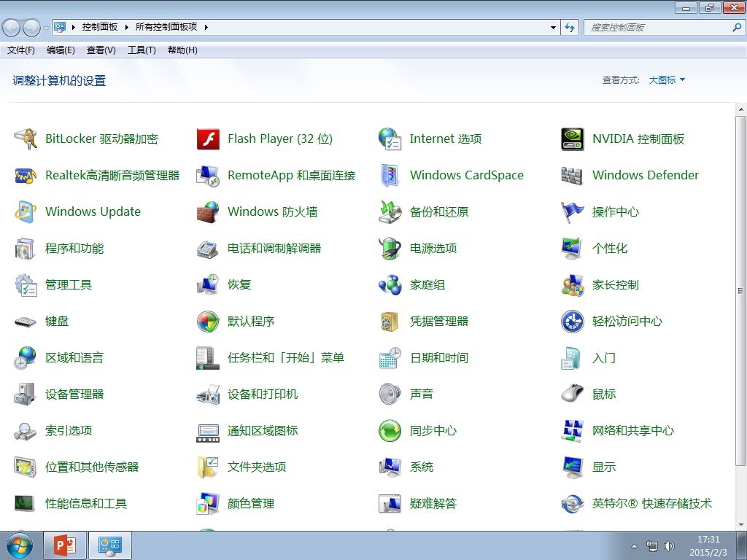Click the Windows CardSpace icon
The width and height of the screenshot is (747, 560).
tap(390, 176)
